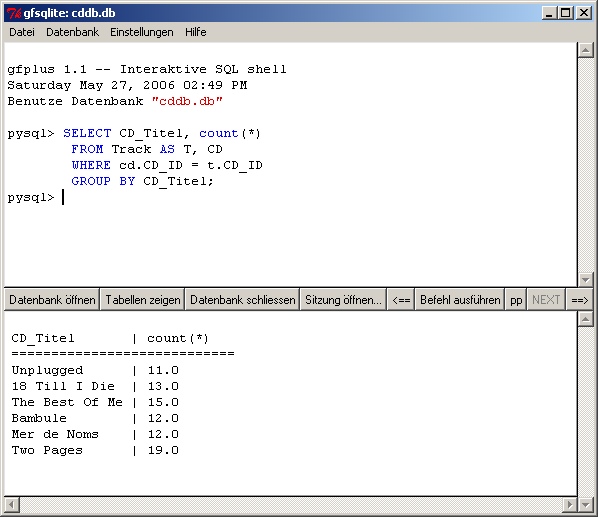Click the Sitzung öffnen... button

(343, 300)
